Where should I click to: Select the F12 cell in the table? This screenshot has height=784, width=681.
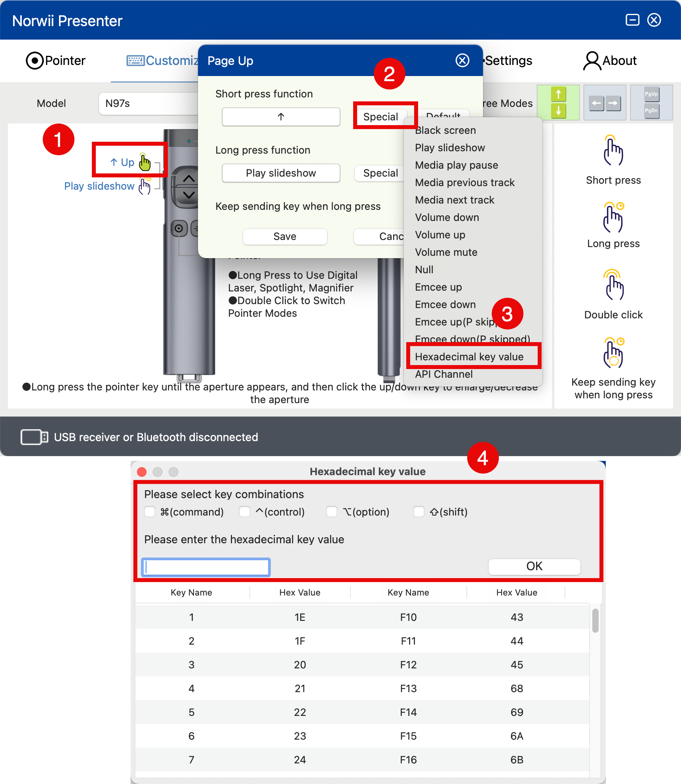coord(408,664)
